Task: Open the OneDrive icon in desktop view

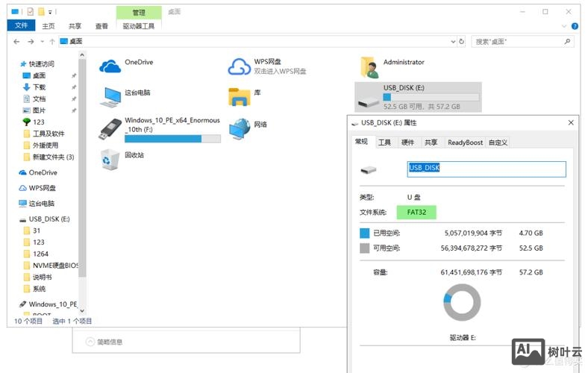Action: [110, 67]
